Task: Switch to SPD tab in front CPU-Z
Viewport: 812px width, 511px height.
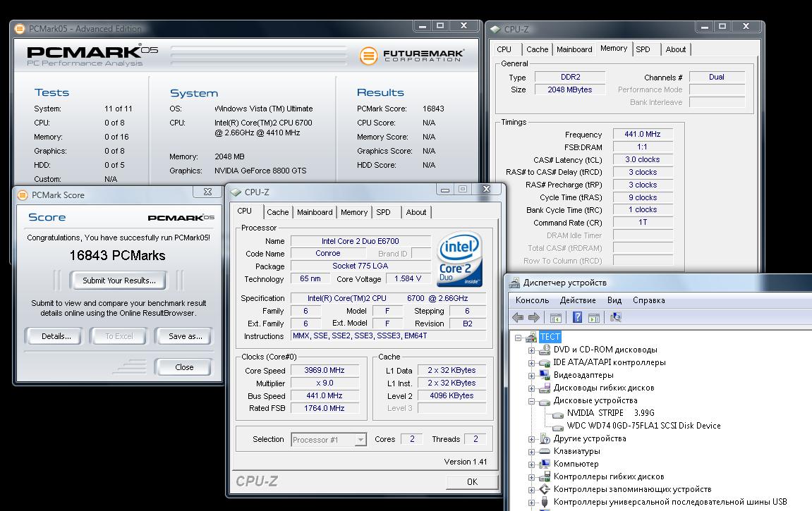Action: point(383,212)
